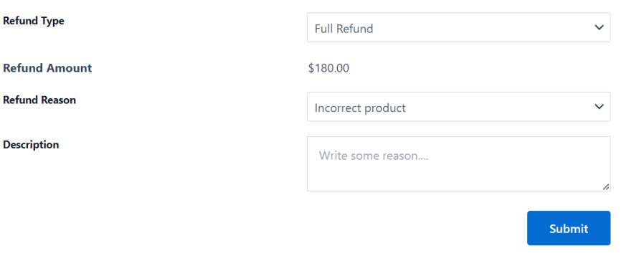The image size is (644, 271).
Task: Open the Refund Reason dropdown
Action: pos(458,107)
